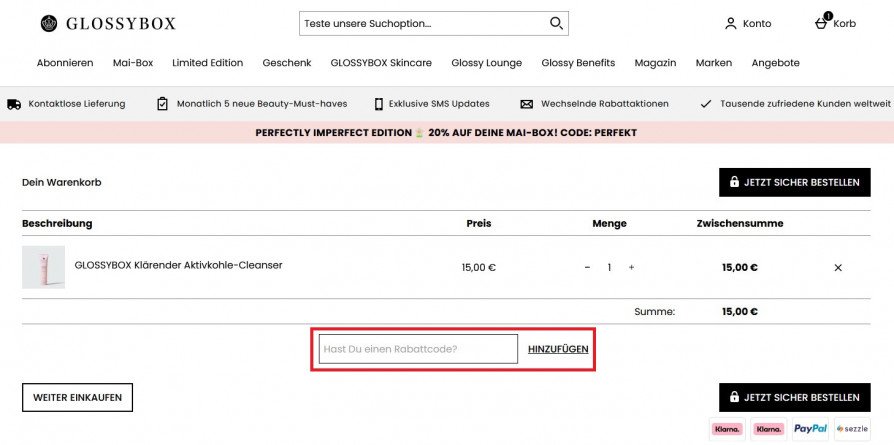Image resolution: width=894 pixels, height=445 pixels.
Task: Click the search magnifier icon
Action: 556,23
